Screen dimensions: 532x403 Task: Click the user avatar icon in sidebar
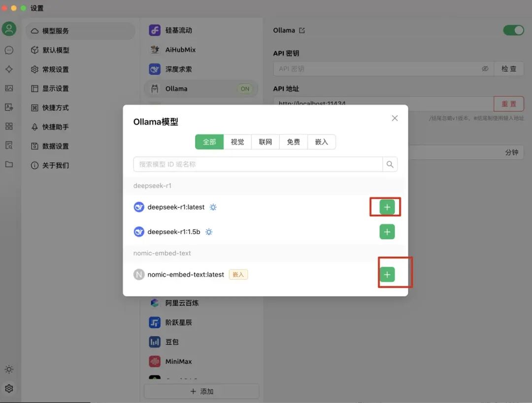click(x=9, y=29)
